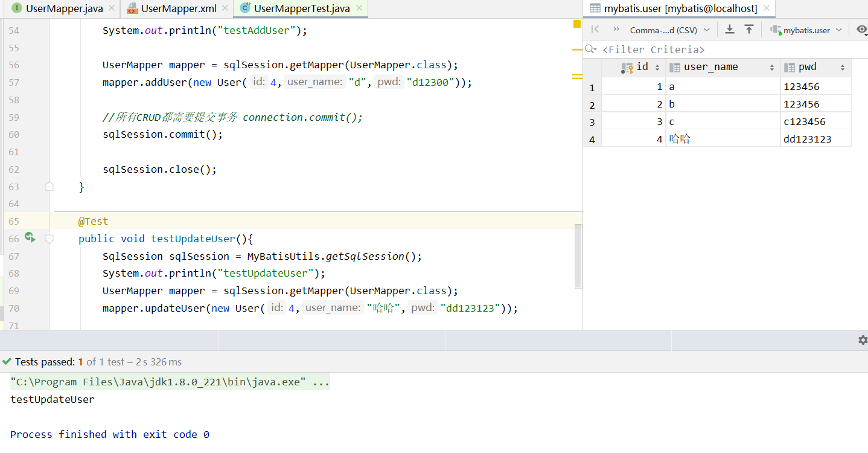The height and width of the screenshot is (453, 868).
Task: Click 'Process finished with exit code 0'
Action: [x=110, y=434]
